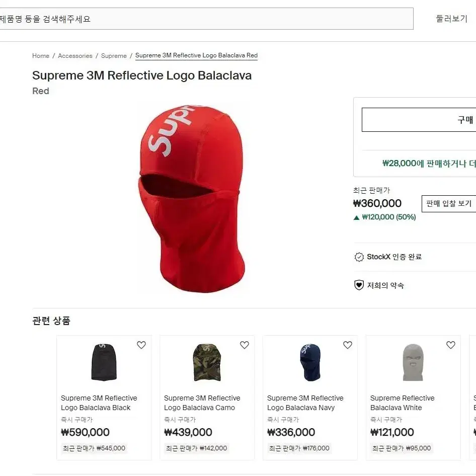Viewport: 476px width, 476px height.
Task: Add Balaclava Navy to favorites via heart
Action: pyautogui.click(x=348, y=345)
